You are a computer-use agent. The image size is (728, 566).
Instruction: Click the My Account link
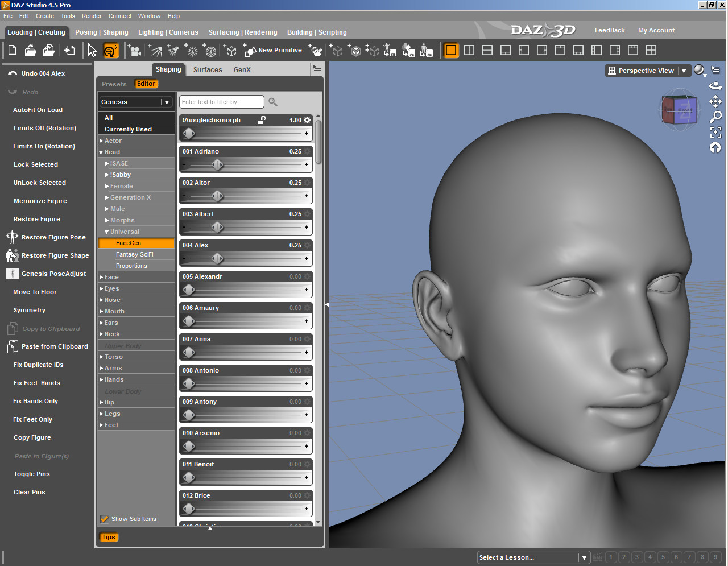(656, 30)
